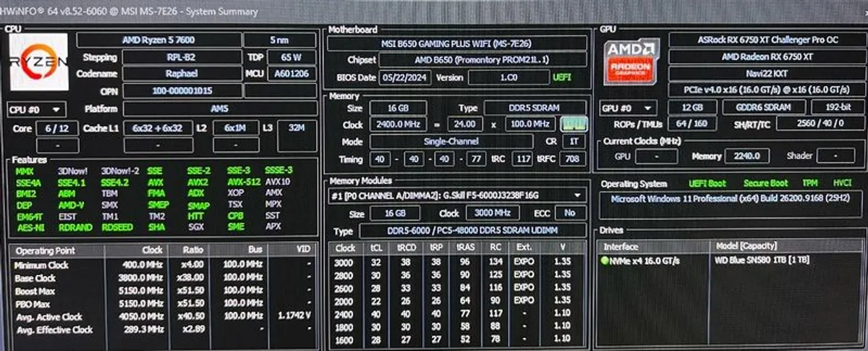Click the tCL column header
This screenshot has height=351, width=868.
(375, 248)
